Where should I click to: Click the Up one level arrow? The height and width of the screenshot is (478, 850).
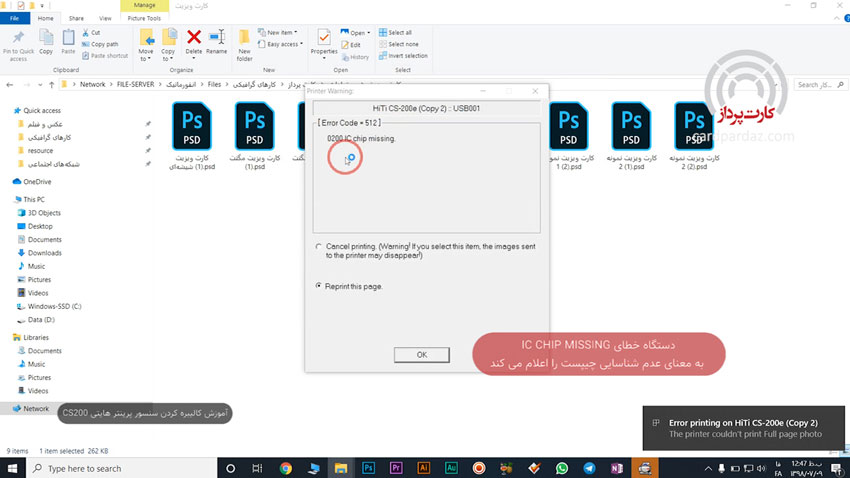pyautogui.click(x=51, y=85)
